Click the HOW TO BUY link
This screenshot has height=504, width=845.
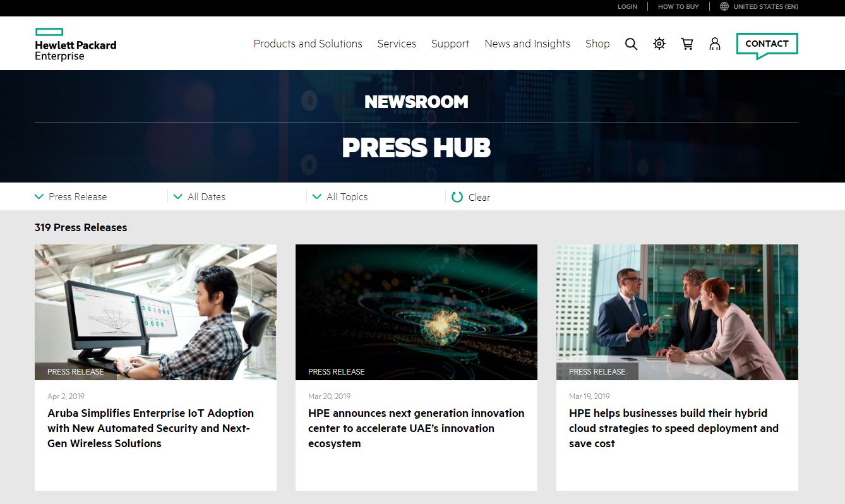pyautogui.click(x=678, y=6)
